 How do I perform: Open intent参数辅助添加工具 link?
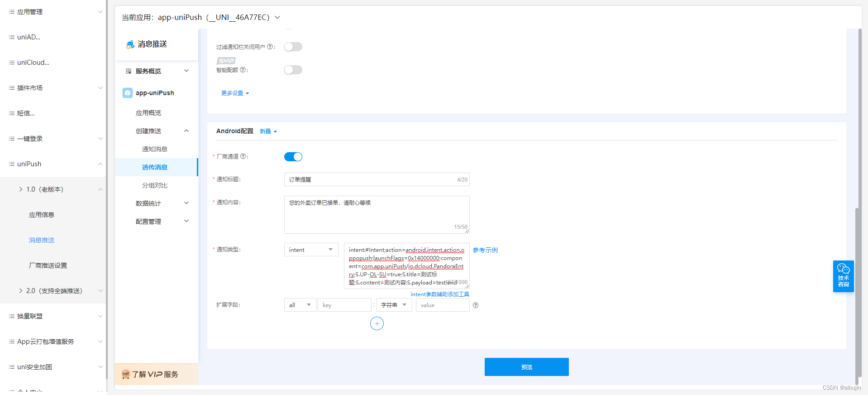(x=440, y=294)
